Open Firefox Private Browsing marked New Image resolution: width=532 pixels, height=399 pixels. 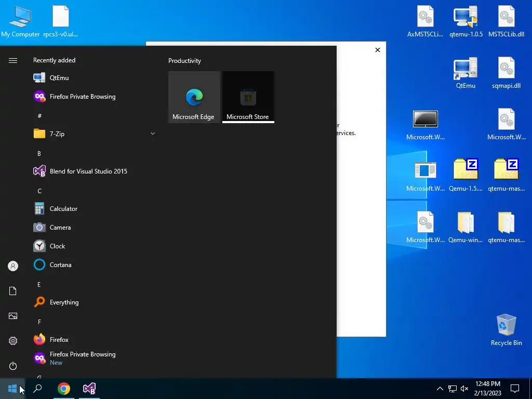click(94, 358)
